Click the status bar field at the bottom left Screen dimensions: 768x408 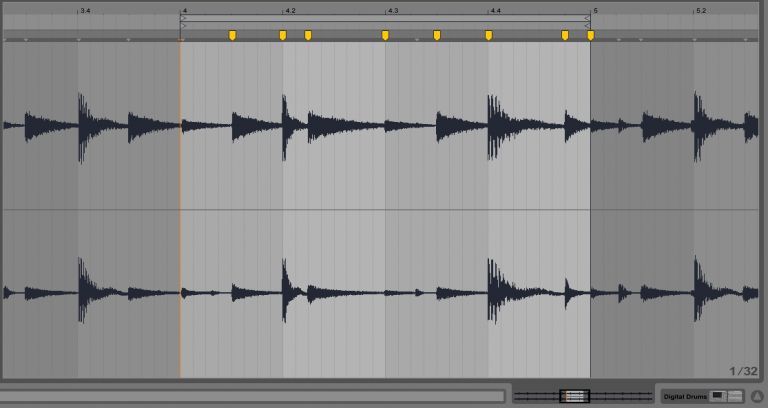point(252,396)
